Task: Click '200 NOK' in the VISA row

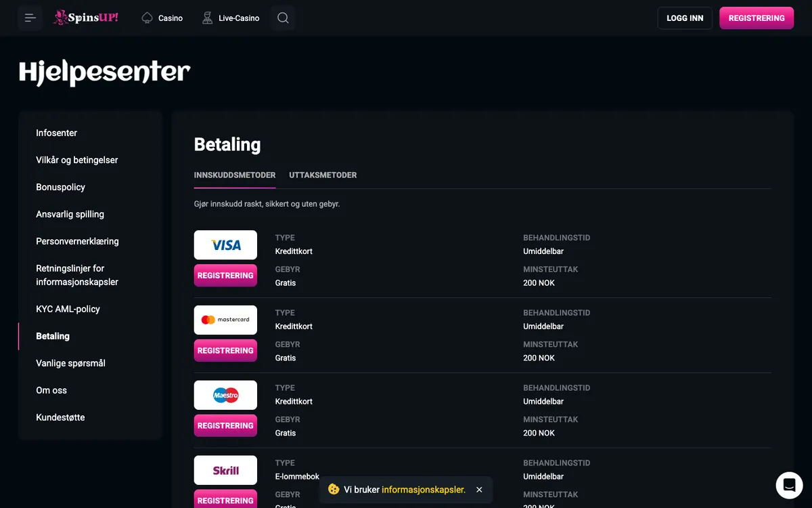Action: 539,283
